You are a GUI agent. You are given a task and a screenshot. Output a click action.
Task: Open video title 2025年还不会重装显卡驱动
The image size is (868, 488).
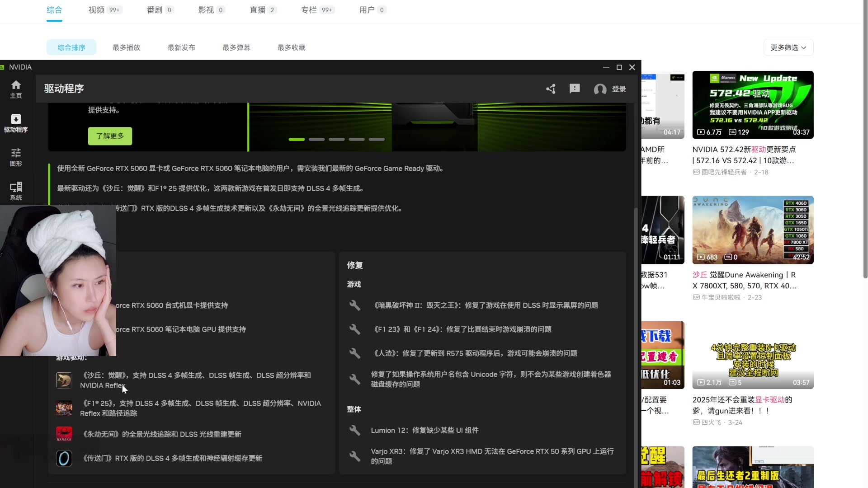point(742,405)
